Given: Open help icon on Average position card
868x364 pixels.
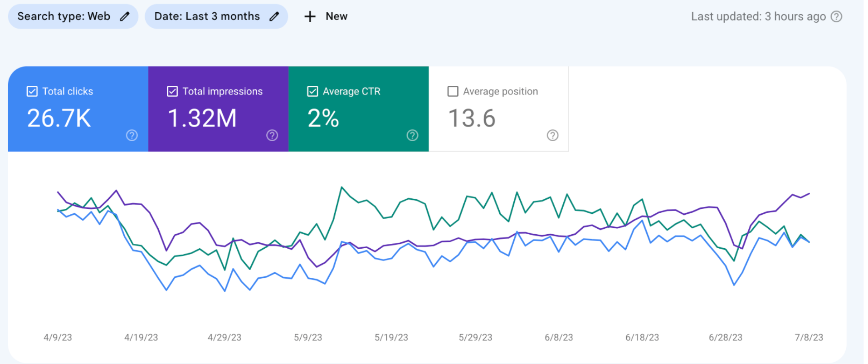Looking at the screenshot, I should [x=552, y=135].
